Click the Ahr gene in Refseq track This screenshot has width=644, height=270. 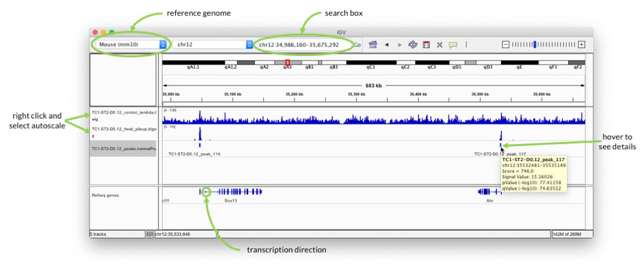489,192
